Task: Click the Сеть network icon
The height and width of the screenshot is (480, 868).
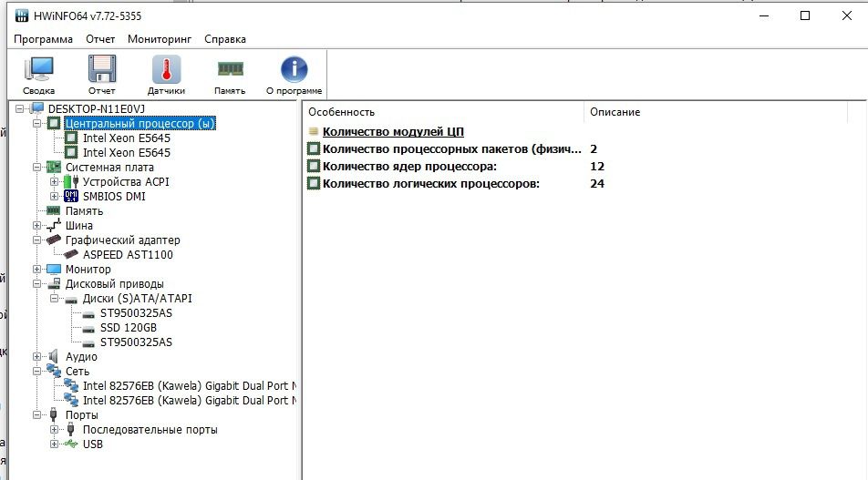Action: [x=54, y=371]
